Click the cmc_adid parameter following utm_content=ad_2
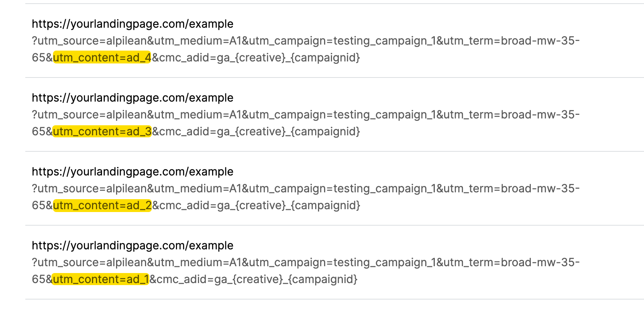 (256, 206)
